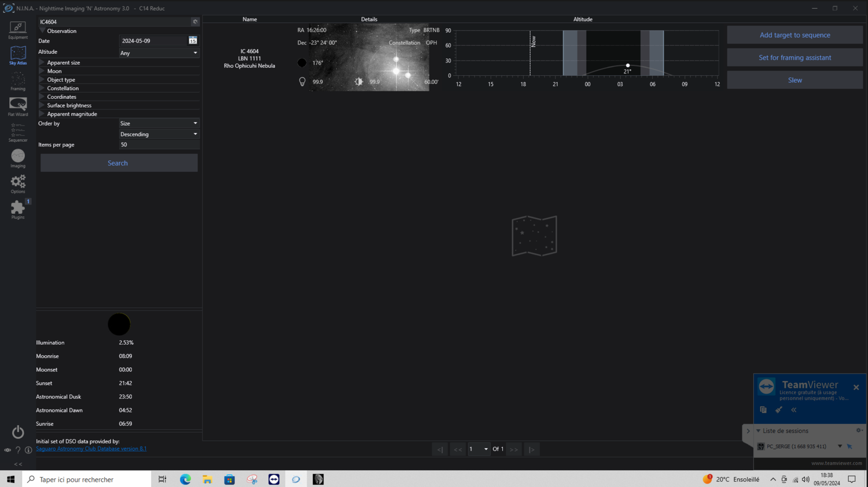Click the refresh icon beside the IC4604 field

click(x=196, y=21)
